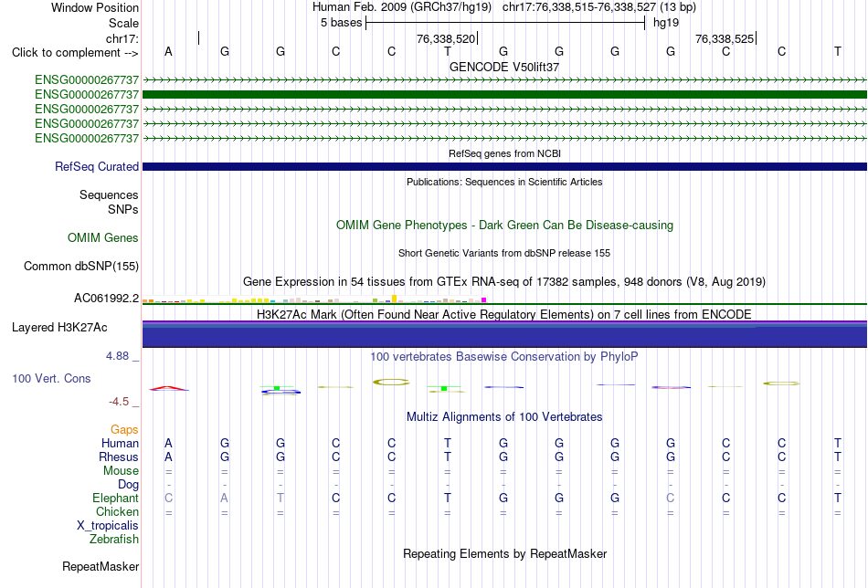Open the GENCODE V50lift37 track title

(x=504, y=67)
